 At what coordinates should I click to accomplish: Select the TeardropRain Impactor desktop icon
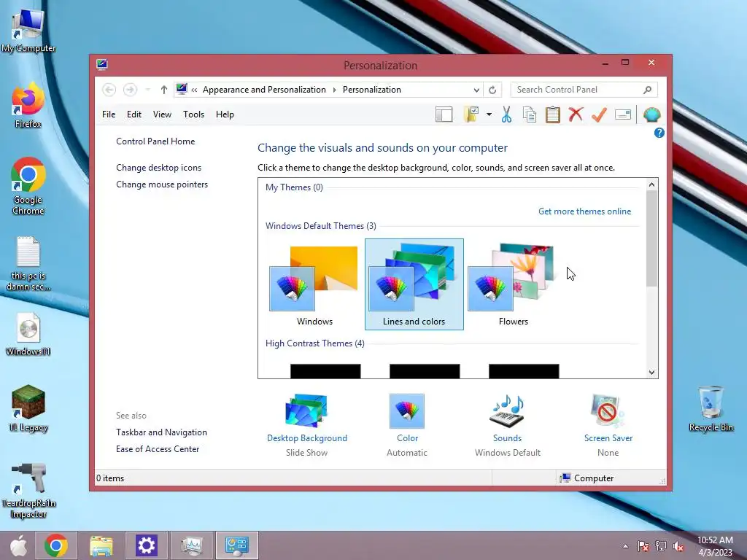28,491
